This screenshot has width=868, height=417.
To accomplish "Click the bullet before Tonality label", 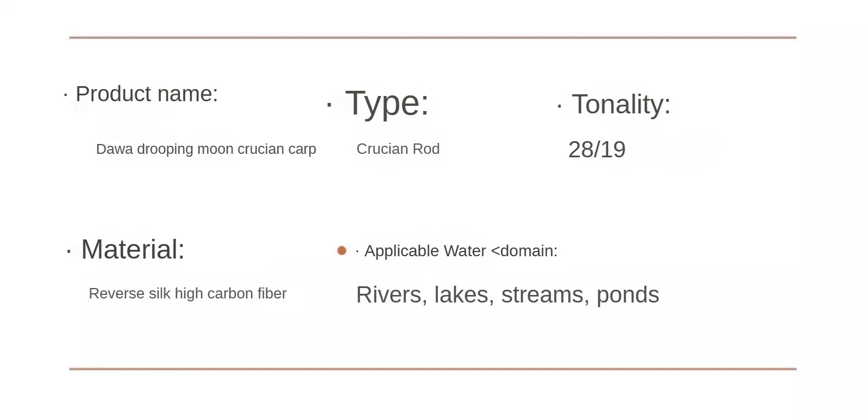I will pyautogui.click(x=559, y=106).
